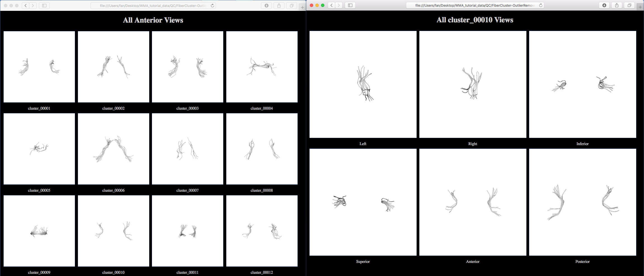
Task: Open cluster_00010 anterior thumbnail
Action: coord(113,231)
